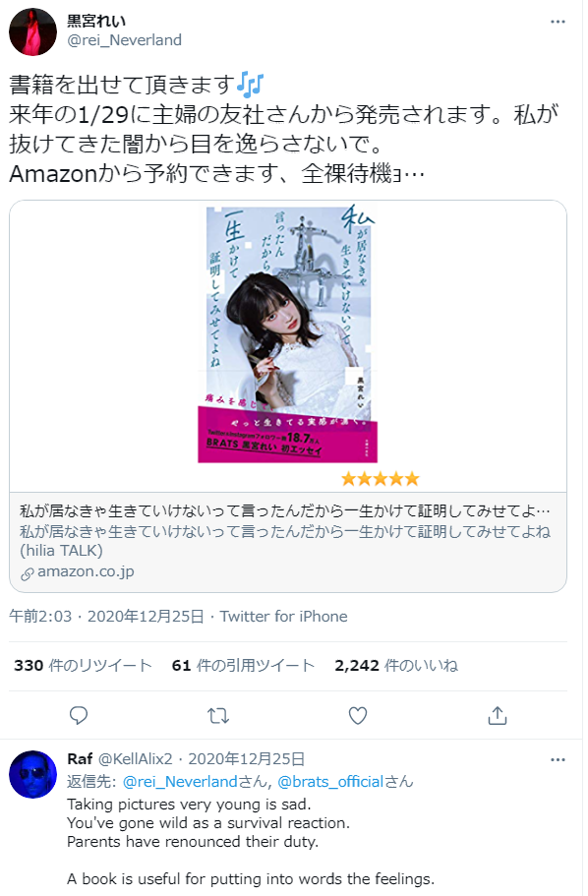Open Raf's blue profile avatar
Viewport: 588px width, 896px height.
(x=33, y=774)
